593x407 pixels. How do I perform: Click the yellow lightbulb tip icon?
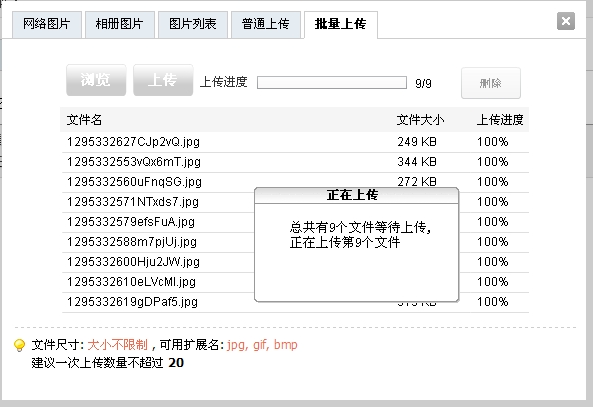[x=19, y=345]
